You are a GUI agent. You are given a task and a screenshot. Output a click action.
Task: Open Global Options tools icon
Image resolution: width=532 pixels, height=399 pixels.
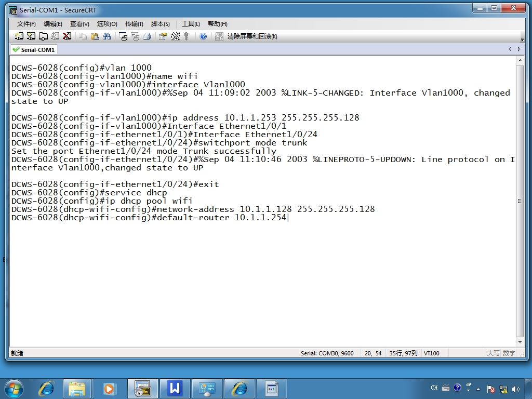pos(175,36)
